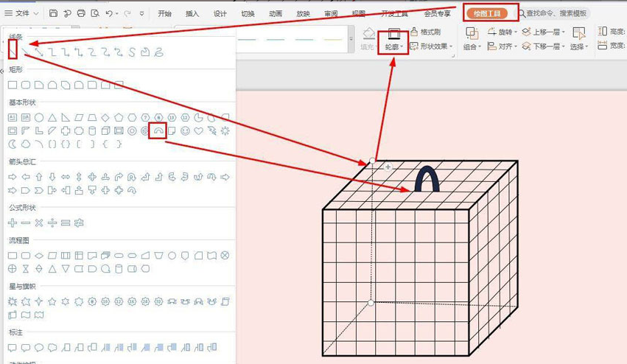Open the 轮廓 outline dropdown

pos(394,47)
